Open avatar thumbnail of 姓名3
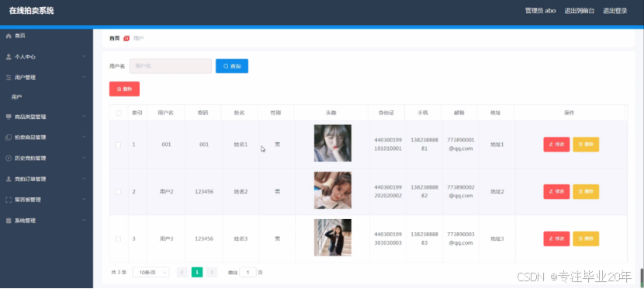 point(333,238)
